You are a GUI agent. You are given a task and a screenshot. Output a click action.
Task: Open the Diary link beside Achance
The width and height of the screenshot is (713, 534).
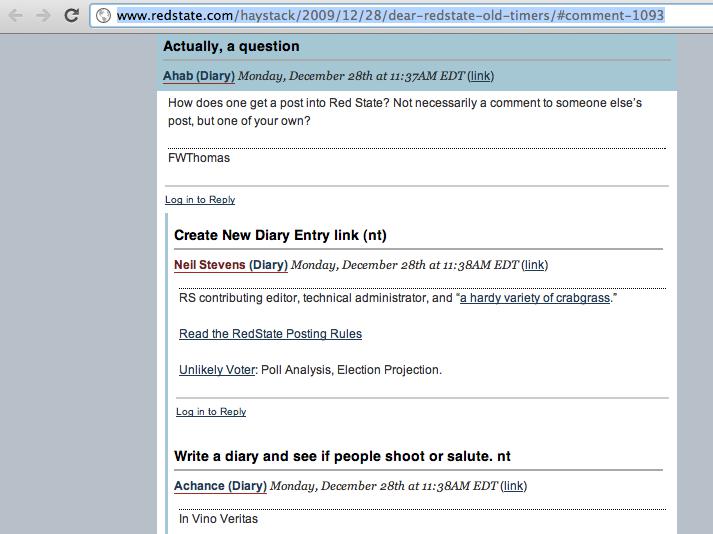(x=247, y=486)
